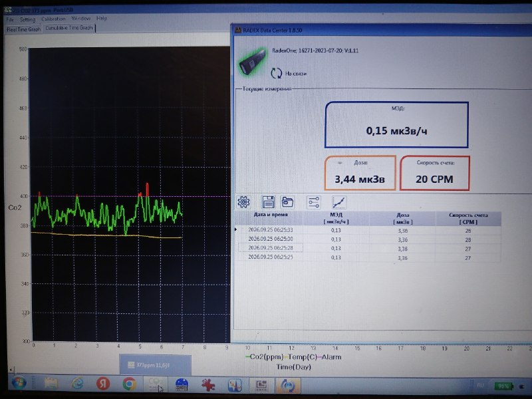Viewport: 532px width, 399px height.
Task: Open the File menu
Action: click(10, 20)
